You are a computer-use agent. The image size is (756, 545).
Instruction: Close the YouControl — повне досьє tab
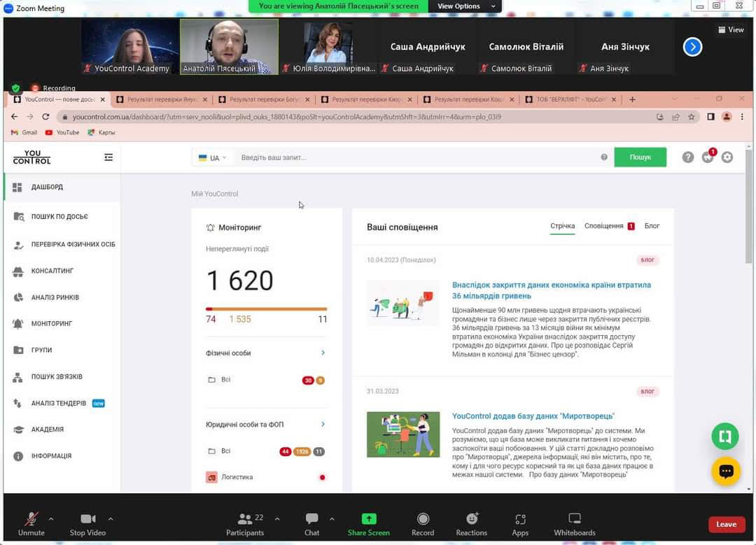[102, 99]
